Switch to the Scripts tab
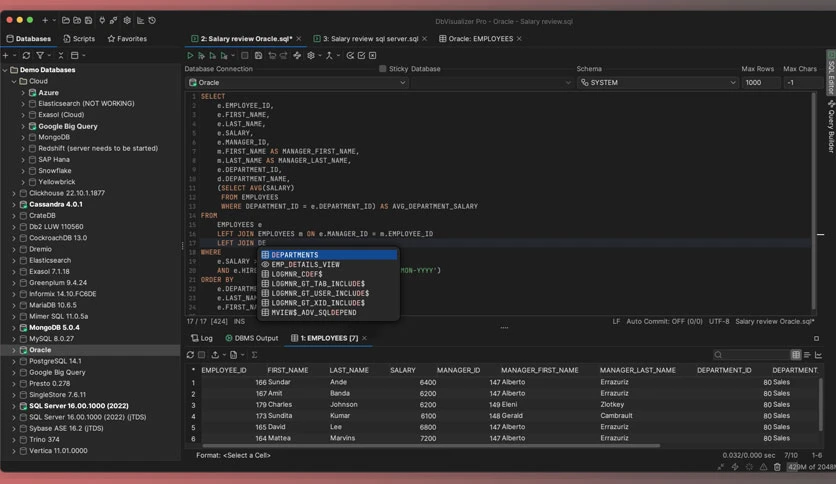836x484 pixels. point(79,39)
